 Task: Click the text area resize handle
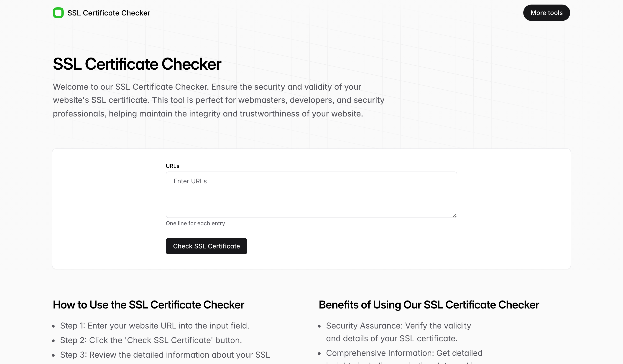point(455,216)
